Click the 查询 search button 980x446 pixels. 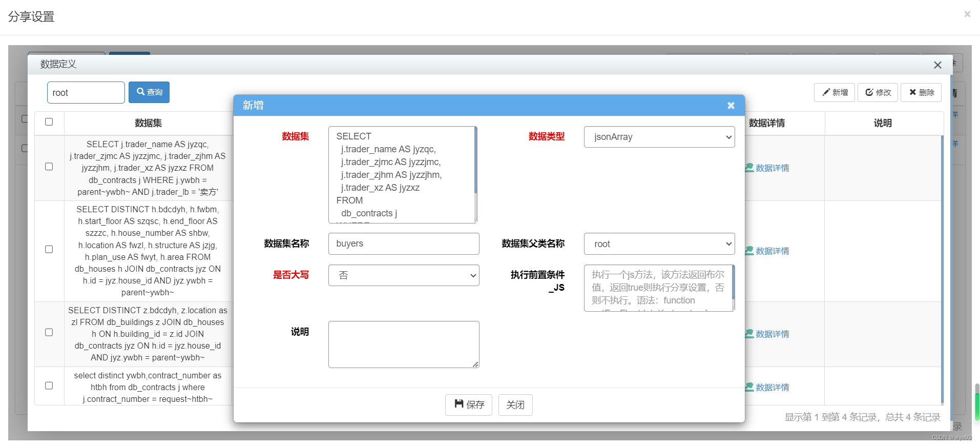click(149, 92)
